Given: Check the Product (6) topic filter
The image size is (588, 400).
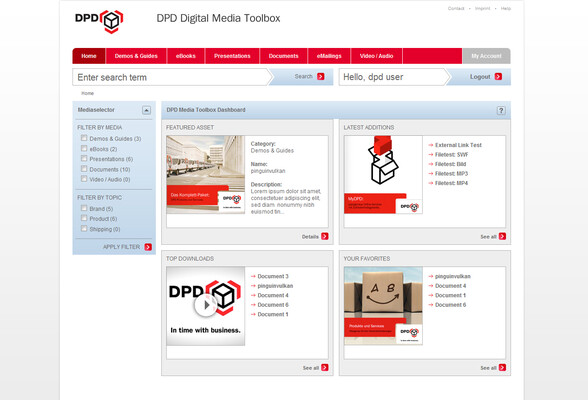Looking at the screenshot, I should [x=84, y=219].
